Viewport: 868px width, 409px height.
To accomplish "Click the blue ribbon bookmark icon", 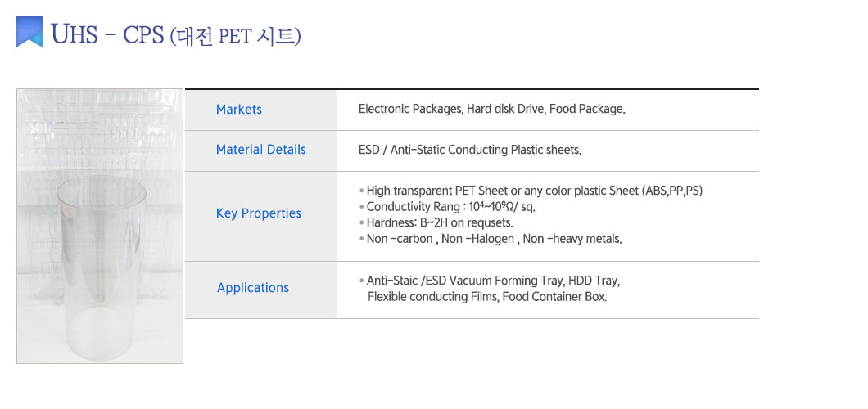I will [x=29, y=32].
